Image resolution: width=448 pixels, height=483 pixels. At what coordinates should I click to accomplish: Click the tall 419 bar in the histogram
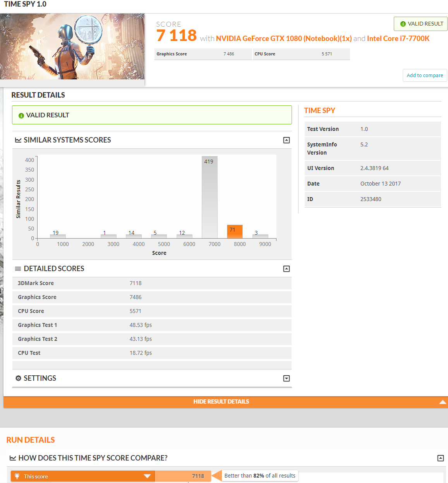click(209, 197)
